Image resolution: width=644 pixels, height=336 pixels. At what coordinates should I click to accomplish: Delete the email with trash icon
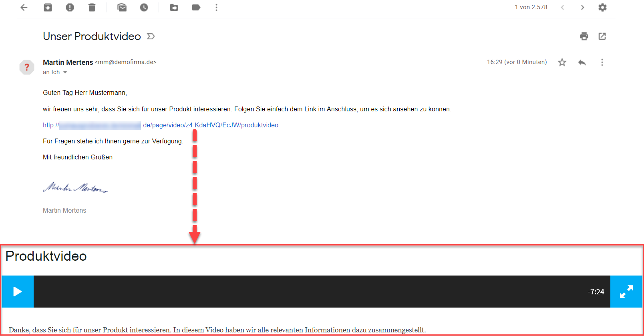click(92, 7)
